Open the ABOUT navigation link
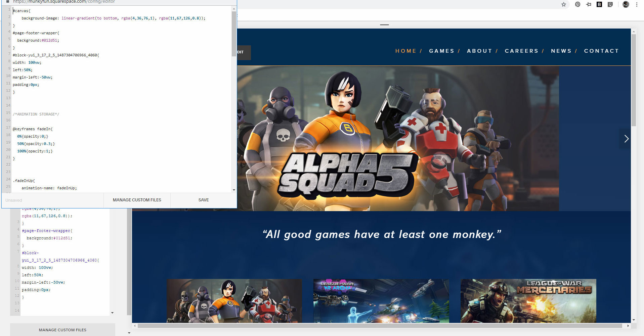644x336 pixels. click(x=479, y=51)
